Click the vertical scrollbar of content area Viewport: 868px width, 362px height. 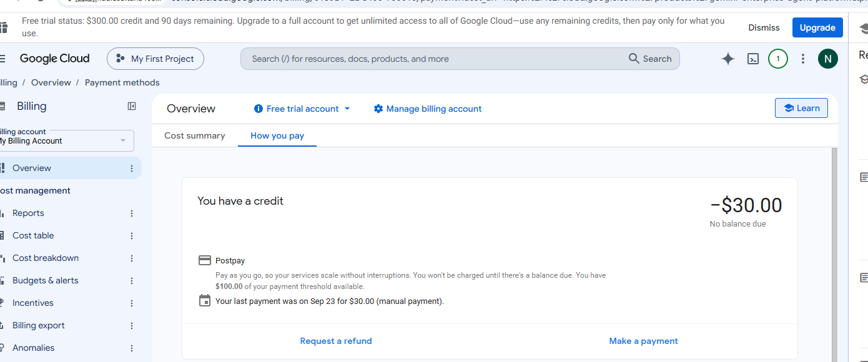click(x=834, y=255)
